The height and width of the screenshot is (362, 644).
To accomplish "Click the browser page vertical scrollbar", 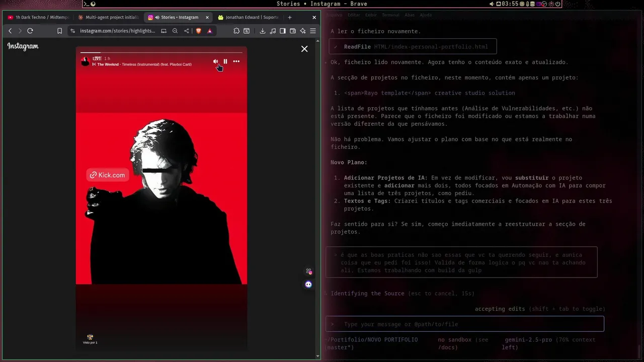I will click(317, 198).
